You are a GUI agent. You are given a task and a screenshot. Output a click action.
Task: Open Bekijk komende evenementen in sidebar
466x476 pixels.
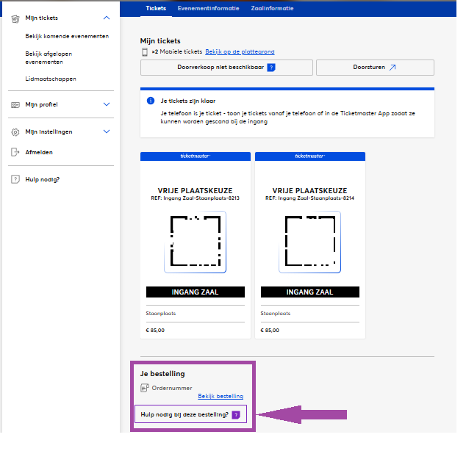(x=67, y=36)
